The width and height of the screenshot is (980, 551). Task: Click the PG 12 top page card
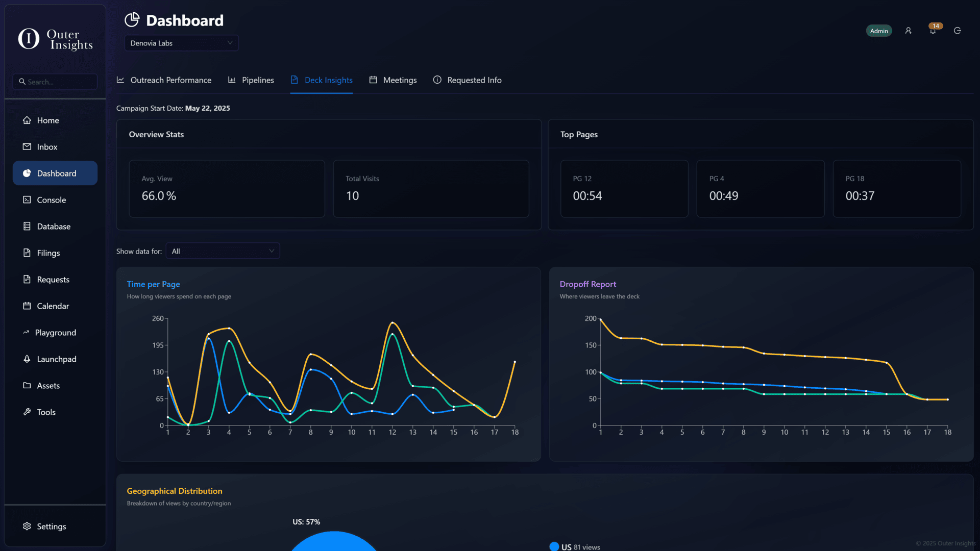[x=624, y=189]
